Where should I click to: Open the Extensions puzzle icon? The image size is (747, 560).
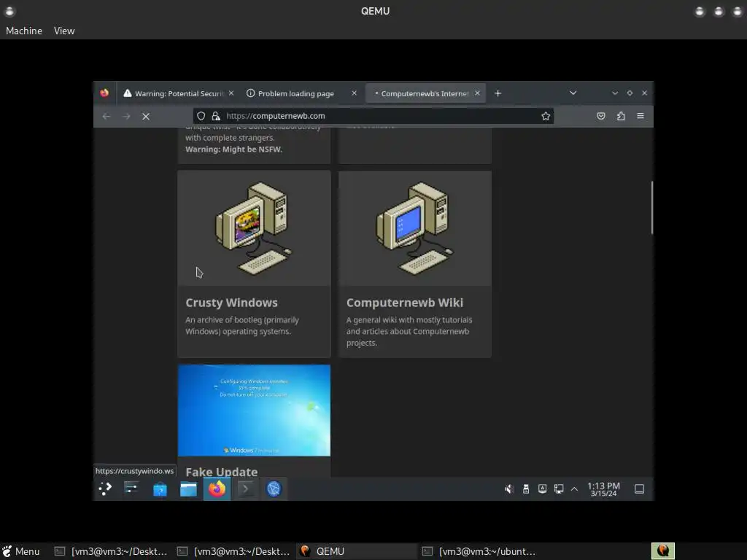coord(621,116)
